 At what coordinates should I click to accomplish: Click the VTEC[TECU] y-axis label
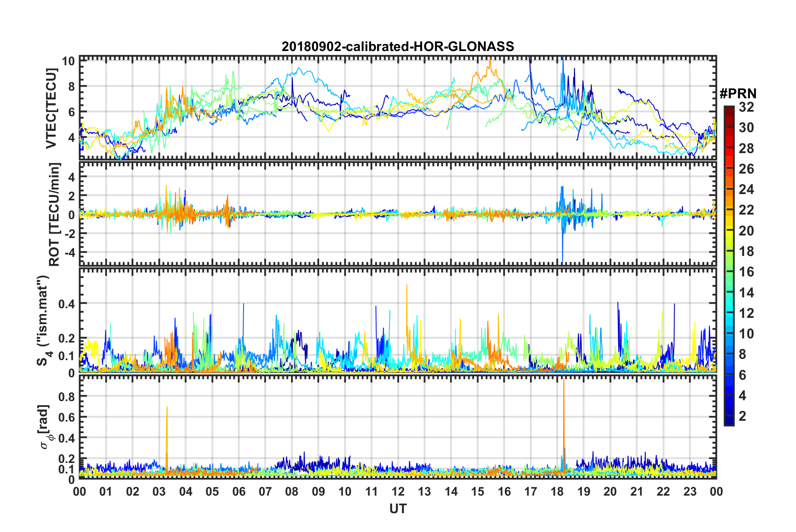click(x=51, y=109)
